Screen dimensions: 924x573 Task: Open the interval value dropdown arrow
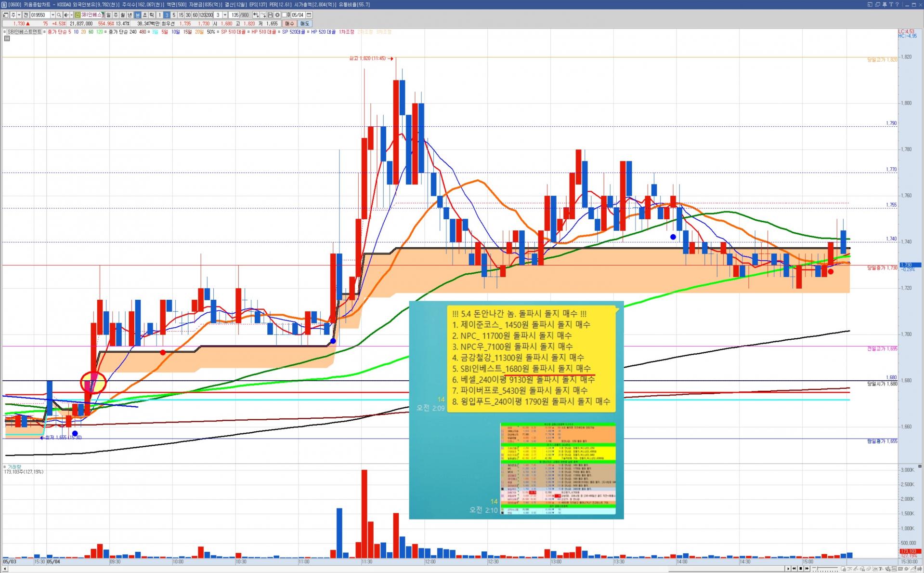(225, 15)
